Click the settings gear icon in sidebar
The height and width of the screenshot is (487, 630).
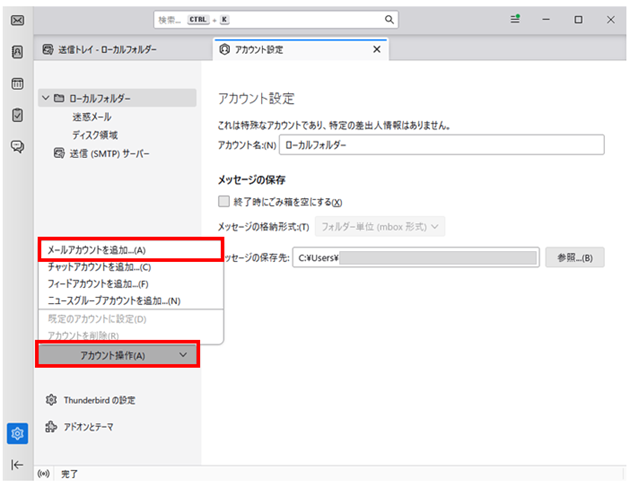17,433
